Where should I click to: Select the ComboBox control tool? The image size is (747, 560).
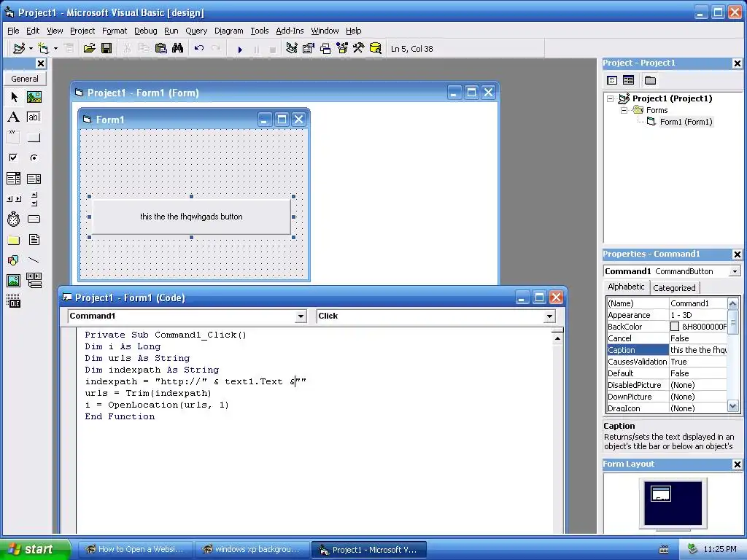tap(14, 179)
